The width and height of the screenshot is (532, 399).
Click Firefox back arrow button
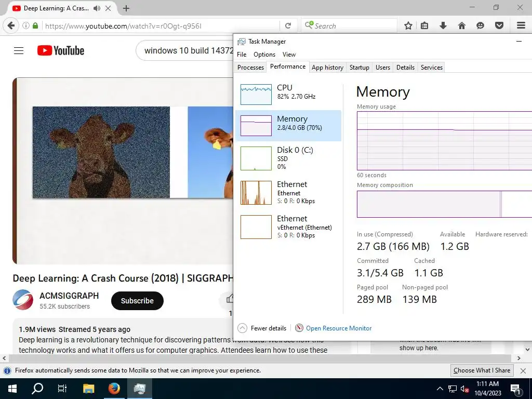point(11,26)
